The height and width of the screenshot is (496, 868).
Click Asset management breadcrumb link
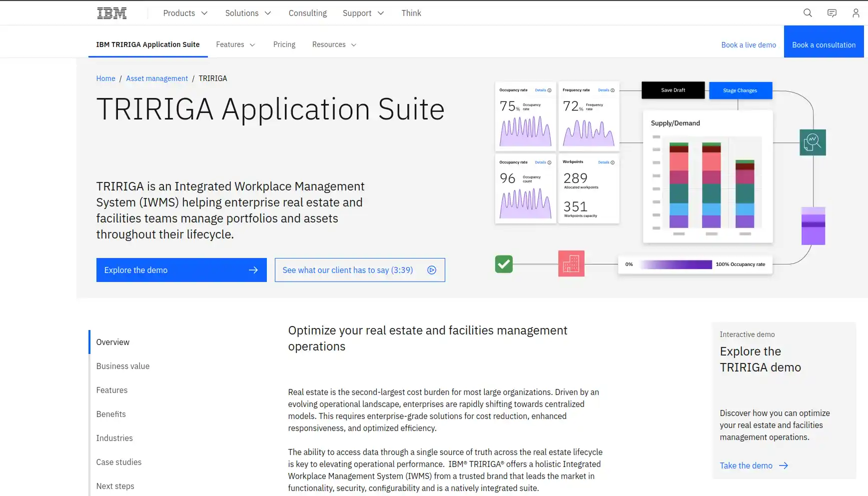click(157, 78)
